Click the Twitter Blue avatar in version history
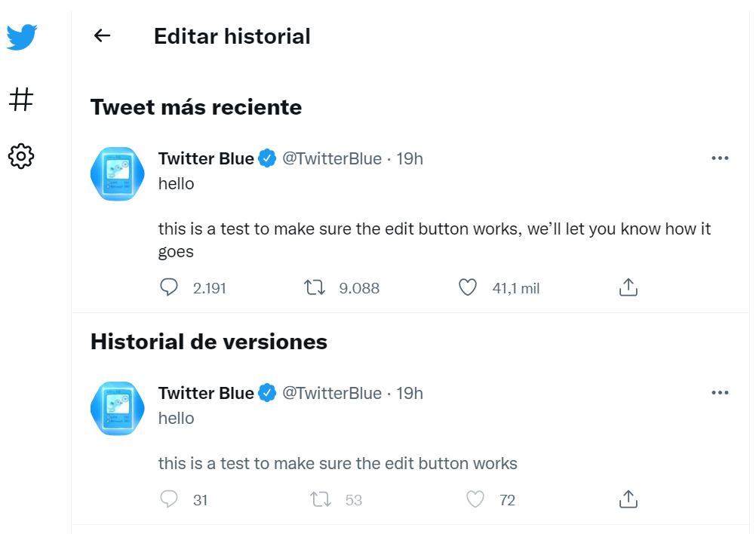The width and height of the screenshot is (756, 534). (x=117, y=409)
